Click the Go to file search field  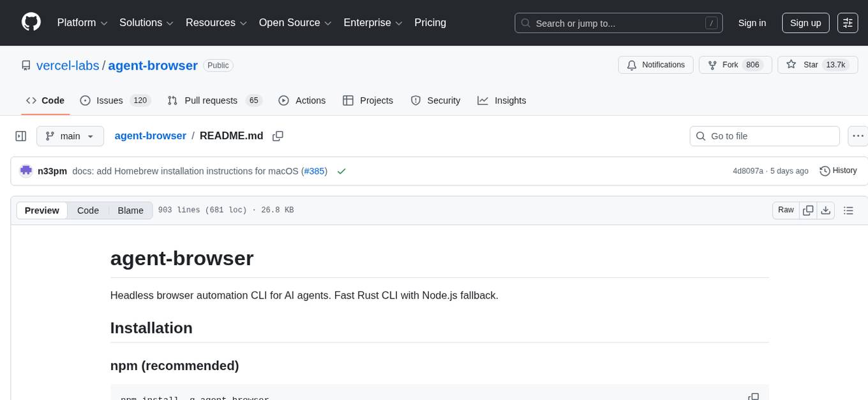tap(764, 135)
